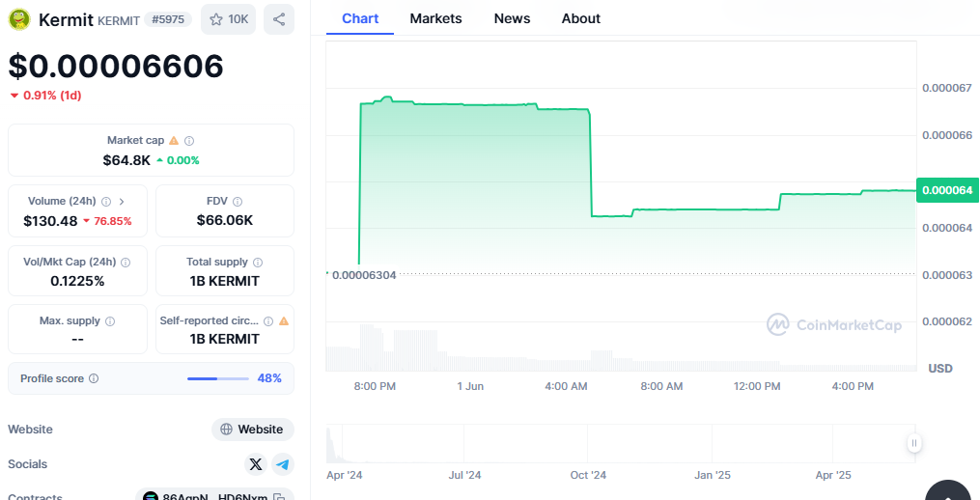Click the $0.00006606 price heading
980x500 pixels.
[x=116, y=67]
